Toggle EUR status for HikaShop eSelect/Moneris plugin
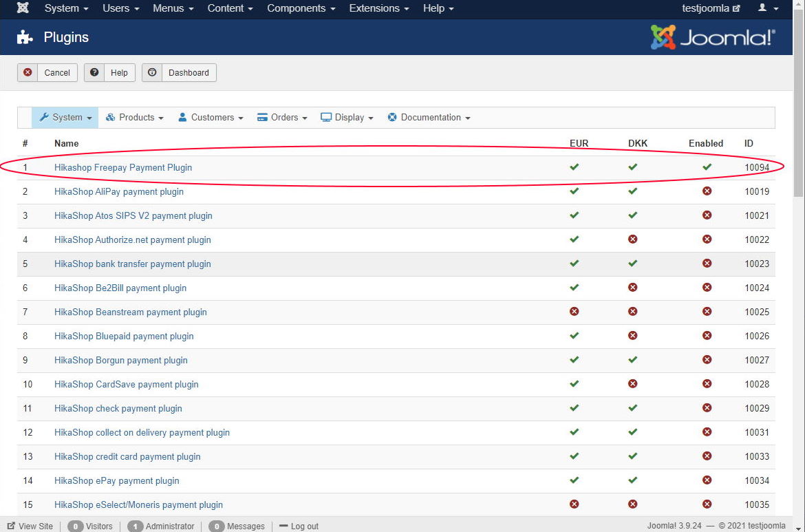805x532 pixels. [574, 504]
